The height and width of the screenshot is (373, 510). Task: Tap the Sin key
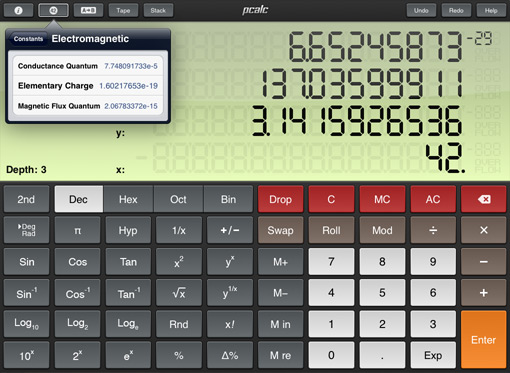coord(27,262)
